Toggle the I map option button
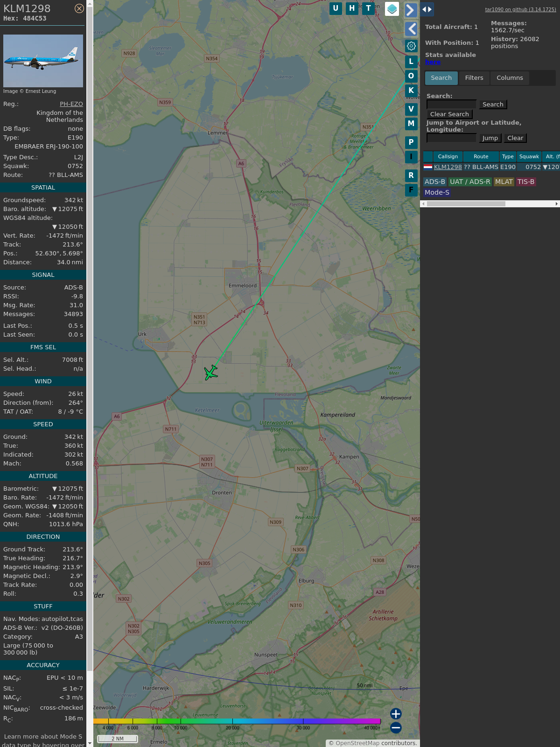 pos(411,157)
